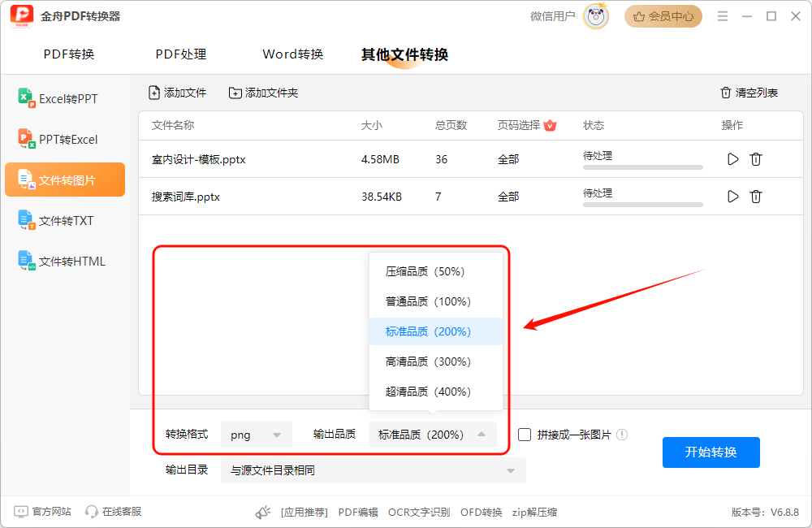This screenshot has width=812, height=528.
Task: Click the 页码选择 column header
Action: click(519, 125)
